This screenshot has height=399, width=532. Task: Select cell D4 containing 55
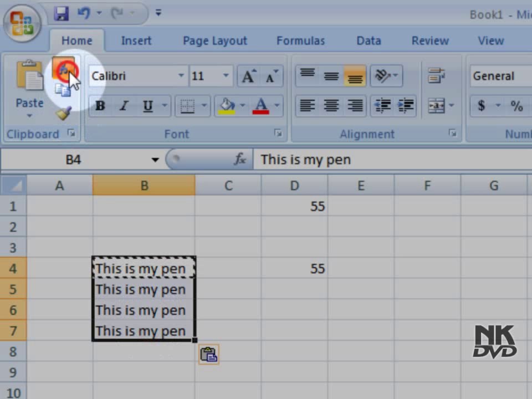(x=294, y=268)
